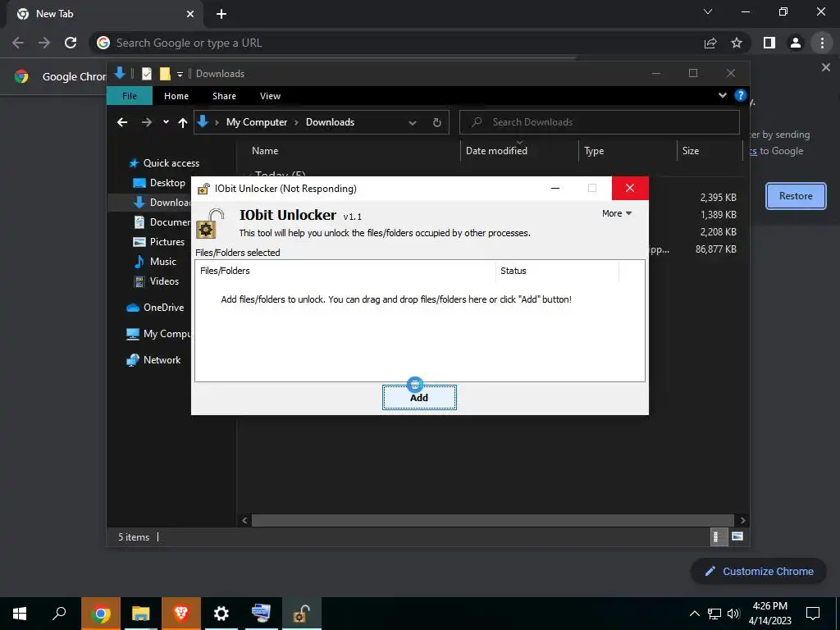This screenshot has width=840, height=630.
Task: Click the Status column header in IObit Unlocker
Action: [557, 271]
